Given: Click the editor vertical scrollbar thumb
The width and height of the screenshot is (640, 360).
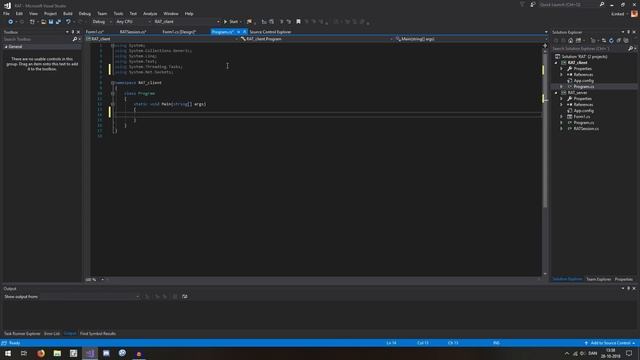Looking at the screenshot, I should 545,131.
